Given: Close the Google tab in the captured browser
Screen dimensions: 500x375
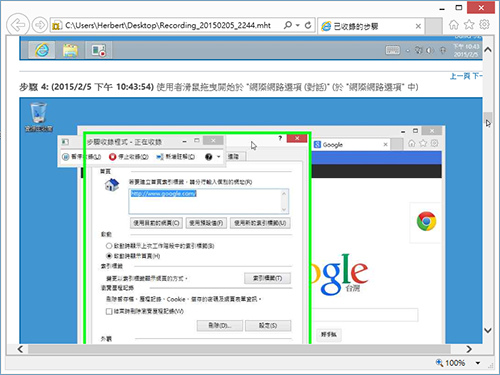Looking at the screenshot, I should point(385,145).
